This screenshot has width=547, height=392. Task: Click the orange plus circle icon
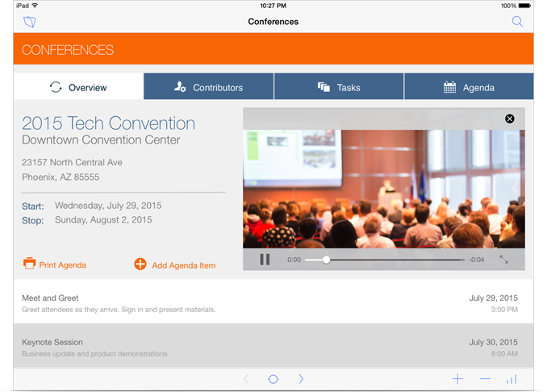[140, 264]
